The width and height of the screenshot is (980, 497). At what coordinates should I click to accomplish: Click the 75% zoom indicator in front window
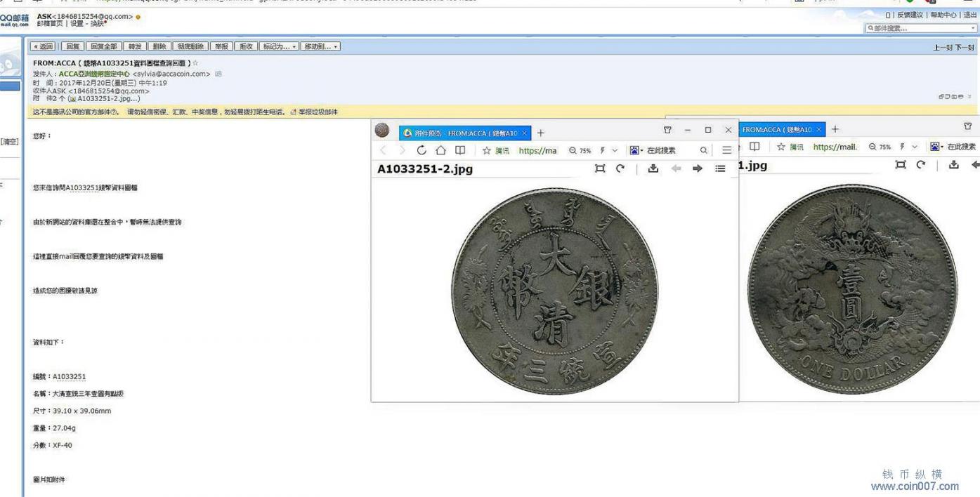[x=580, y=150]
